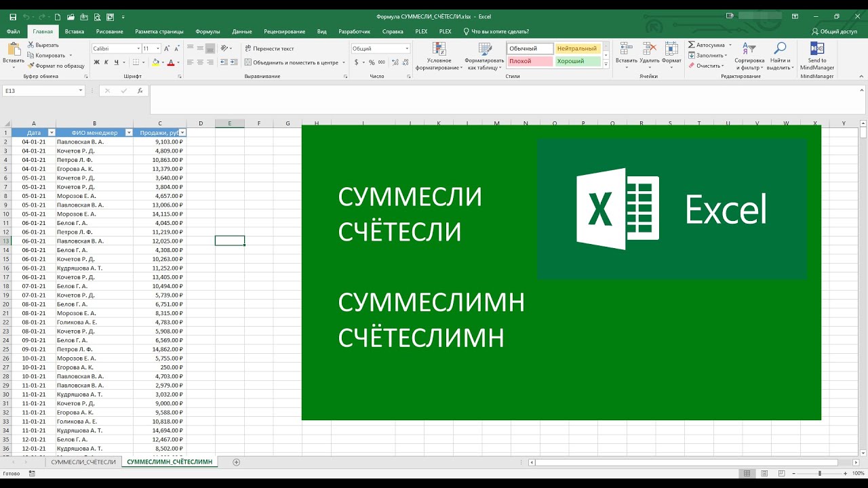Increase indent icon in alignment group
The width and height of the screenshot is (868, 488).
[233, 62]
